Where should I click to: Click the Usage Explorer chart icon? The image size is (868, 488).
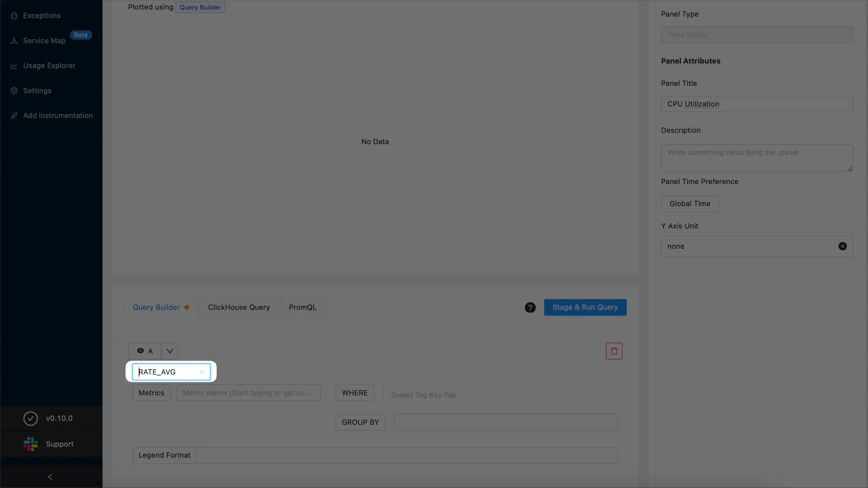[14, 66]
